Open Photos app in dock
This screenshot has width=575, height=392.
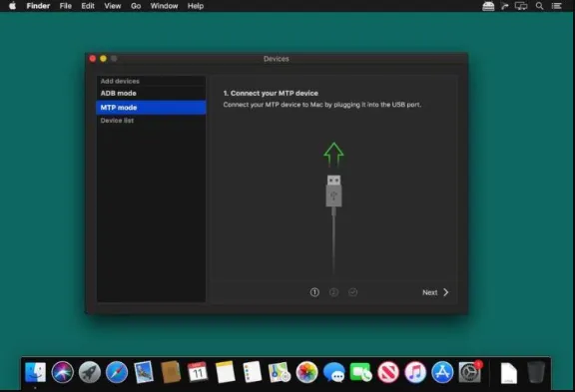point(306,372)
